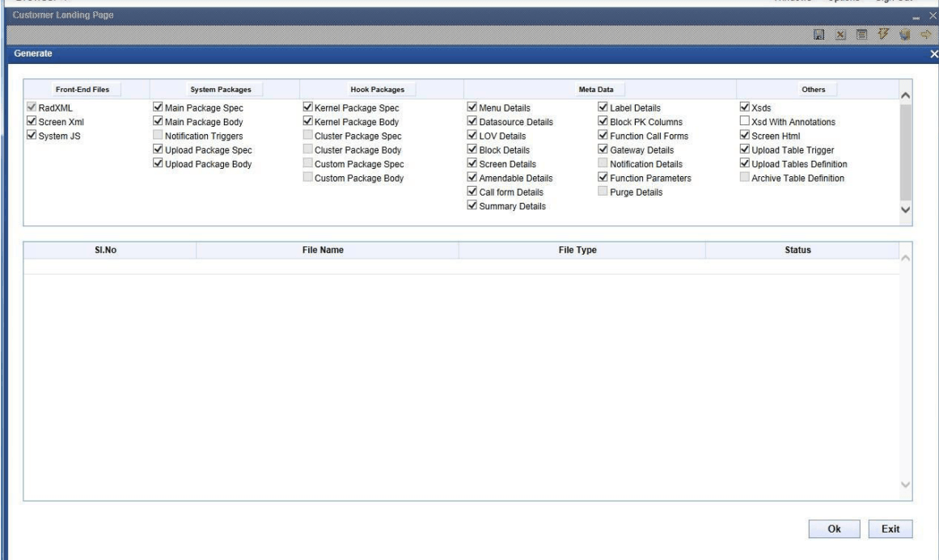The width and height of the screenshot is (939, 560).
Task: Toggle the Upload Package Spec checkbox
Action: tap(158, 149)
